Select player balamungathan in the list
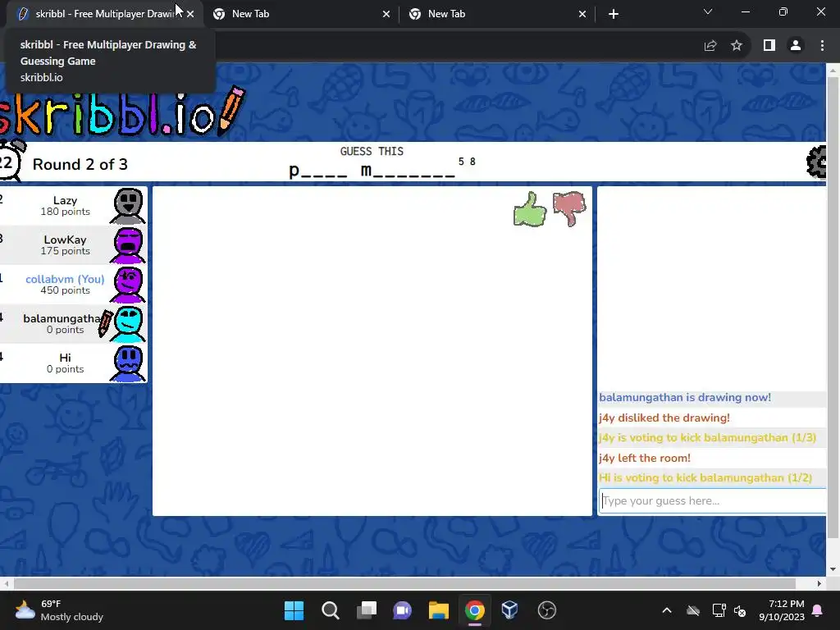 click(x=73, y=324)
